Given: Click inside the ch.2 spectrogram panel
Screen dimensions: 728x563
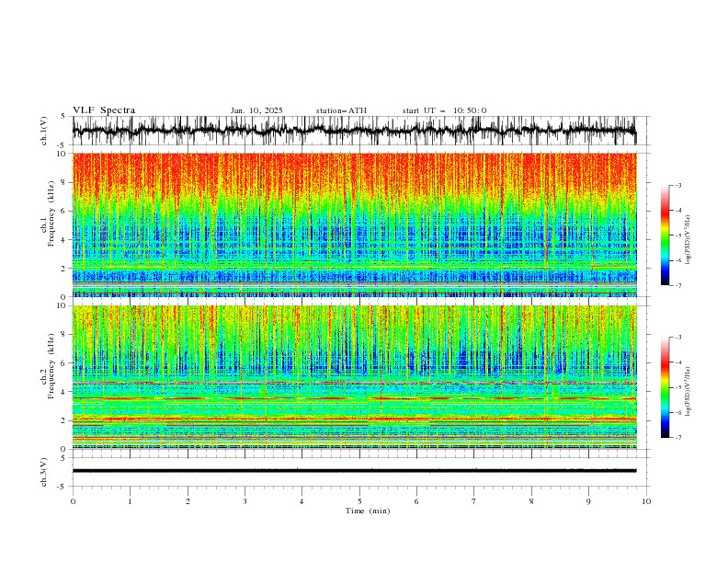Looking at the screenshot, I should tap(354, 377).
